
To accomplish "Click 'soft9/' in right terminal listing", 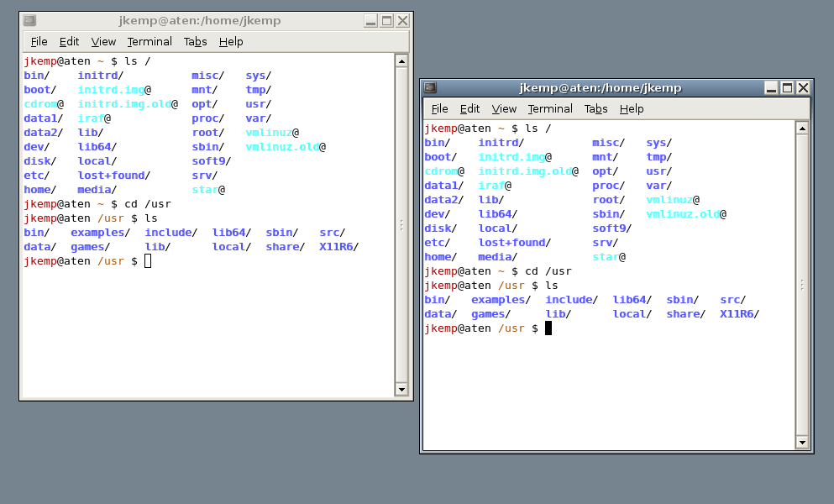I will click(x=612, y=228).
